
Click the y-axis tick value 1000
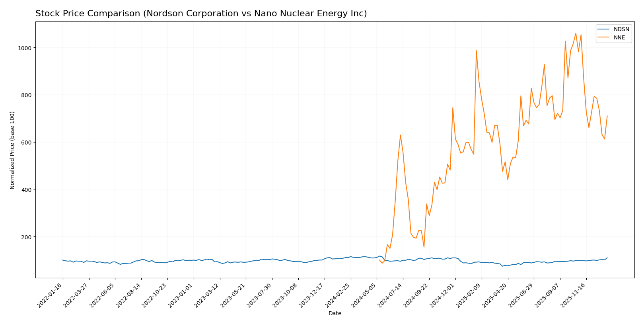(25, 48)
